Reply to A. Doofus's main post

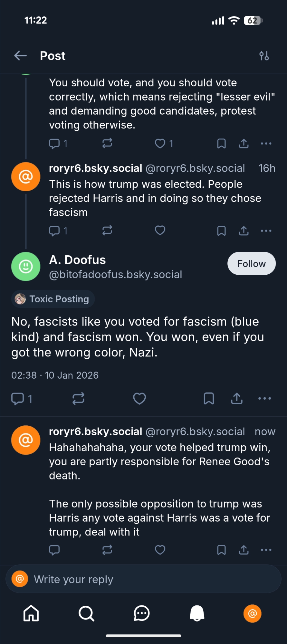click(x=18, y=399)
